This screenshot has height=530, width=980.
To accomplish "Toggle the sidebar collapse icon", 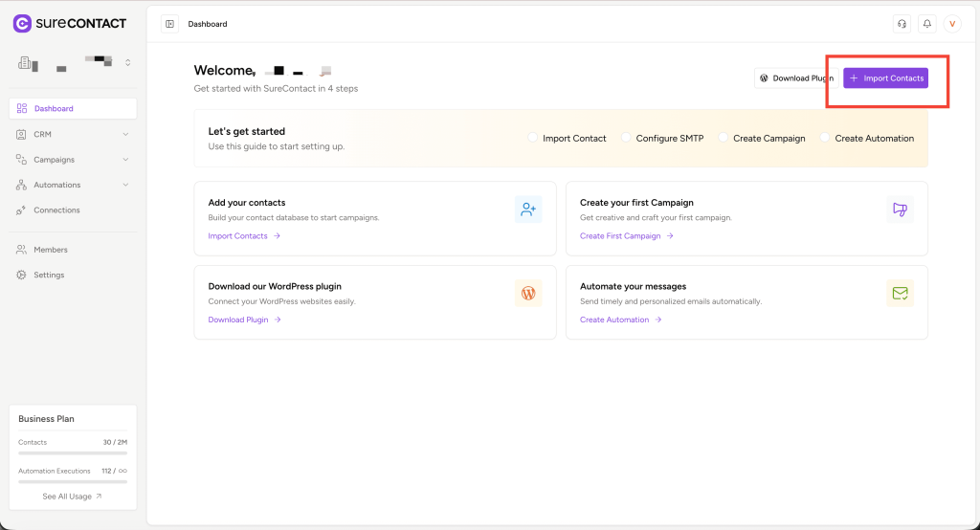I will [169, 24].
